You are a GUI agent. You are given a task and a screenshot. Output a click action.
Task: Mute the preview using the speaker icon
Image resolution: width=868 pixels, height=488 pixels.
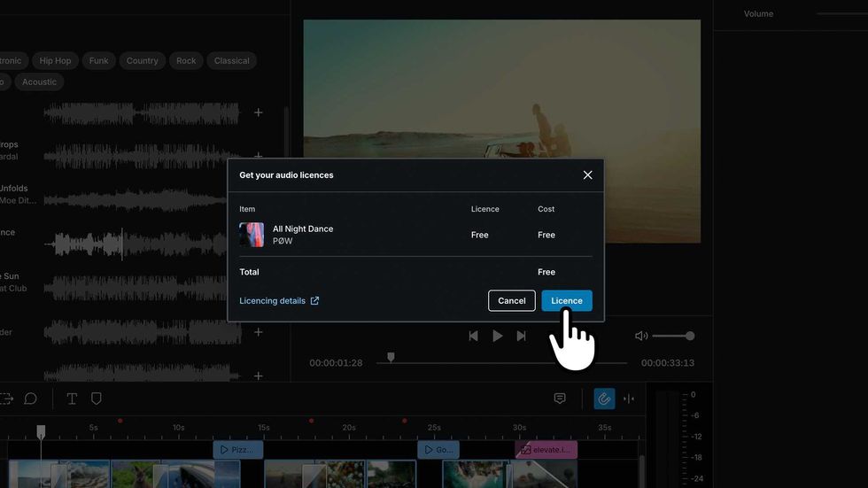click(x=641, y=336)
